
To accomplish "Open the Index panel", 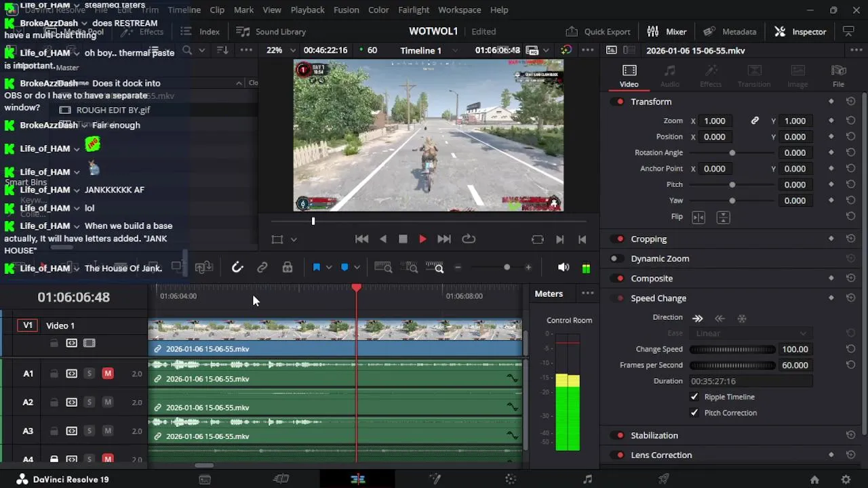I will (x=201, y=32).
